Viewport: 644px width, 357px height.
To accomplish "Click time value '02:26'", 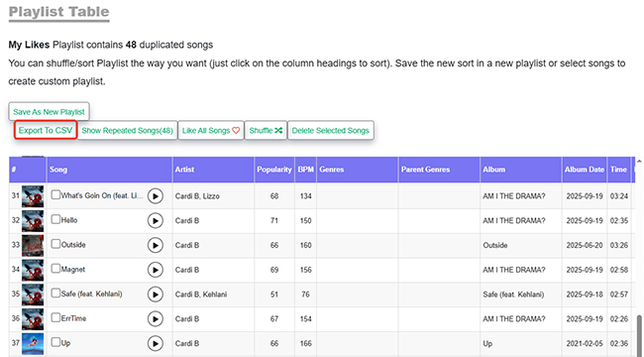I will tap(619, 318).
